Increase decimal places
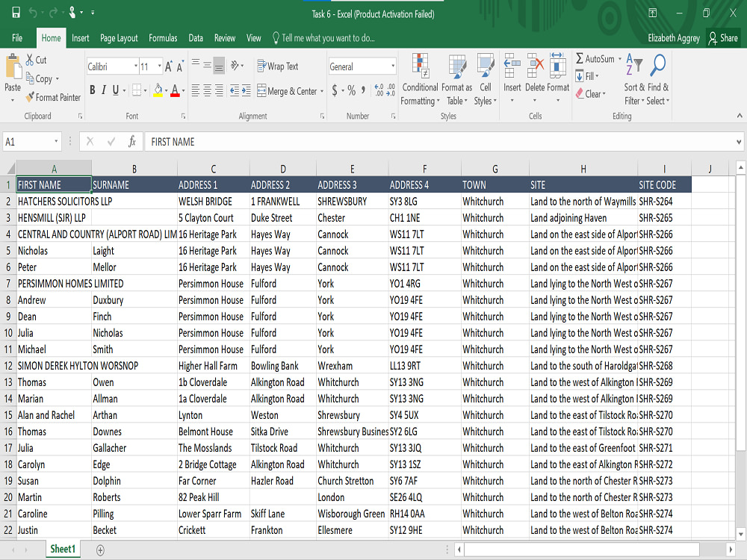The height and width of the screenshot is (560, 747). (379, 90)
